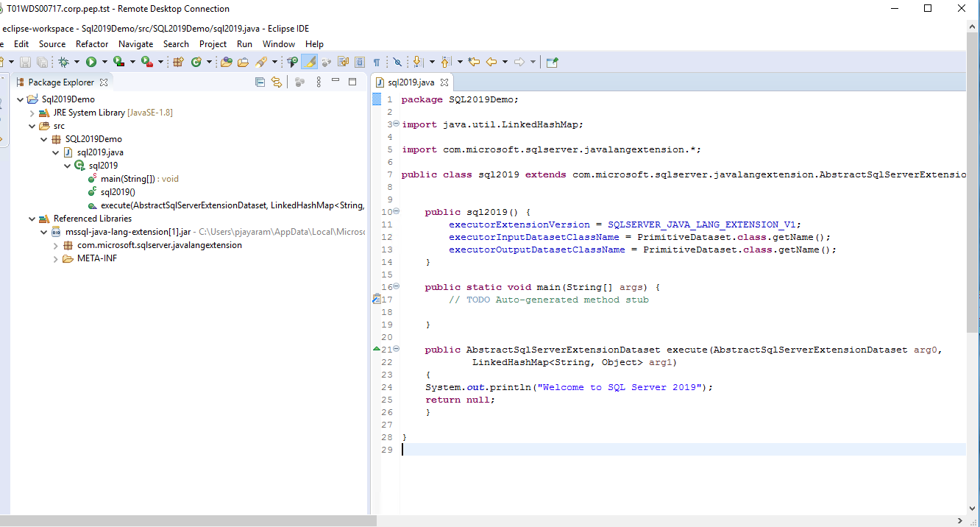Toggle Link with Editor in Package Explorer
The image size is (980, 527).
click(x=277, y=82)
